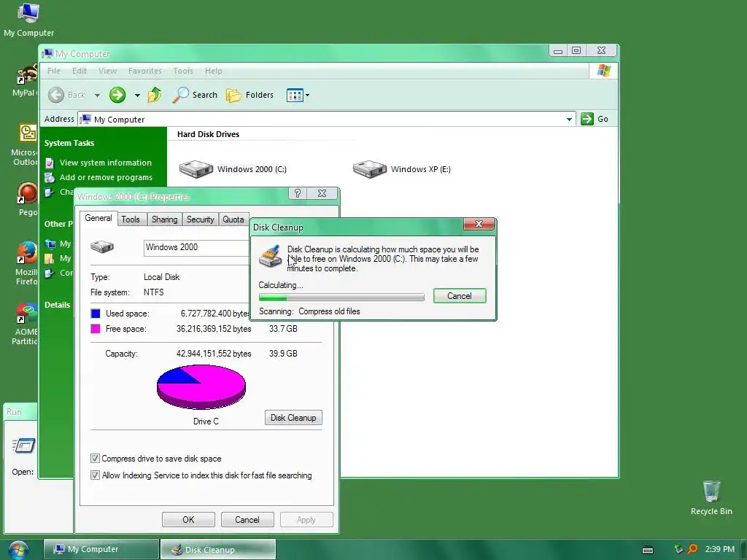
Task: Select the Windows 2000 (C:) drive icon
Action: 196,169
